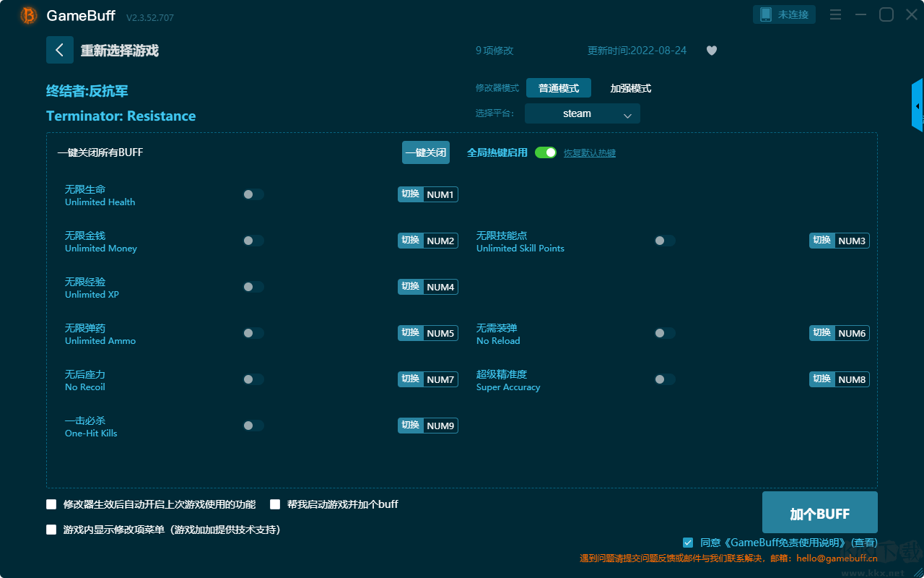Toggle the 无限生命 Unlimited Health switch
The width and height of the screenshot is (924, 578).
[x=253, y=194]
